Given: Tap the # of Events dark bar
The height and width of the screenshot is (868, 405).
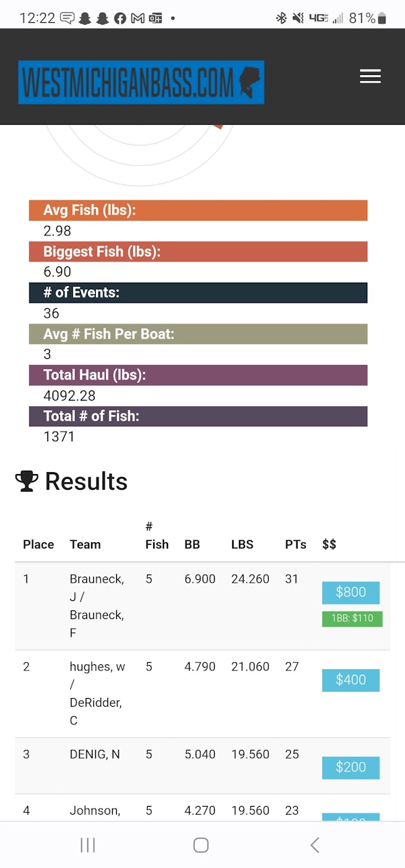Looking at the screenshot, I should [198, 293].
